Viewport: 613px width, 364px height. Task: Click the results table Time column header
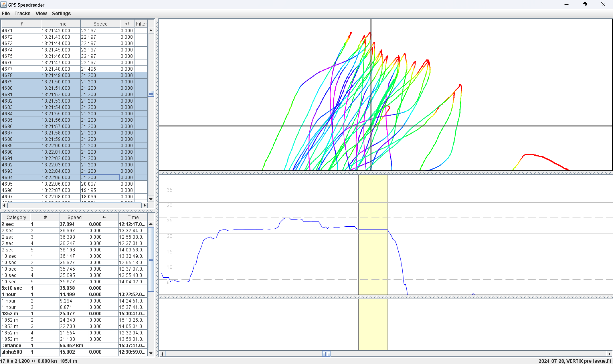pyautogui.click(x=133, y=217)
